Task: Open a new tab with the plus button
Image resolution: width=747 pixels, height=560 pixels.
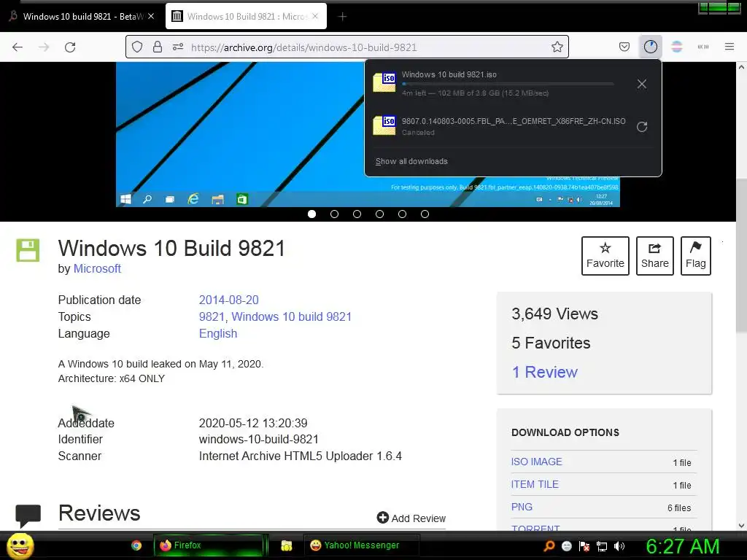Action: pyautogui.click(x=342, y=17)
